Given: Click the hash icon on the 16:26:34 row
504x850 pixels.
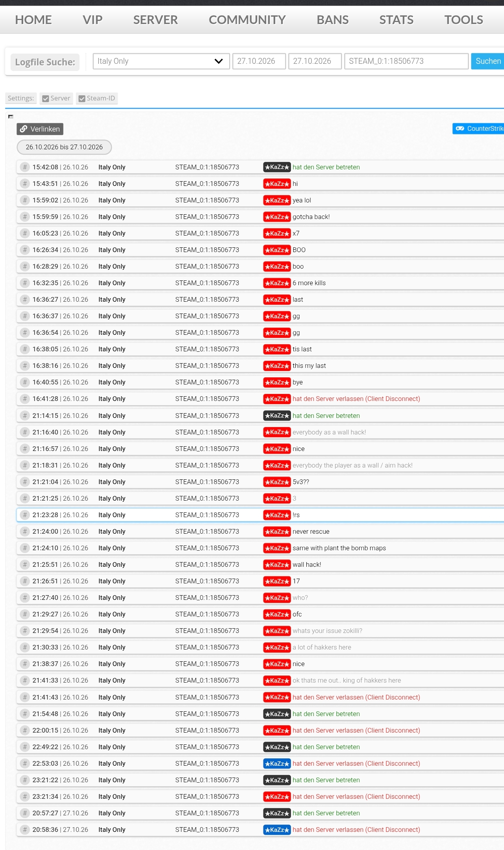Looking at the screenshot, I should click(x=25, y=250).
